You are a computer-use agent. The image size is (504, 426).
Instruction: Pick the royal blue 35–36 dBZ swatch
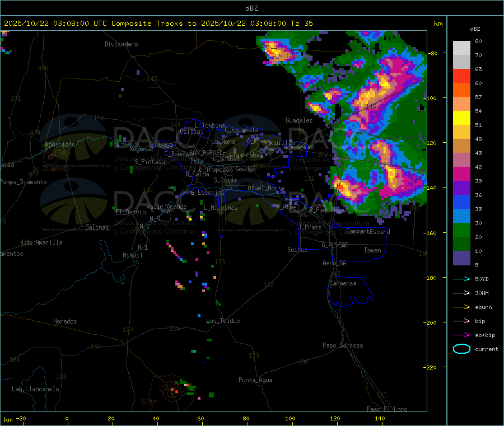[x=461, y=202]
